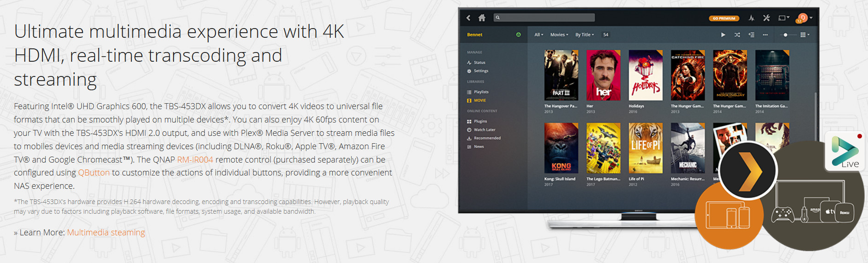Open the activity pulse icon in top bar

point(751,18)
